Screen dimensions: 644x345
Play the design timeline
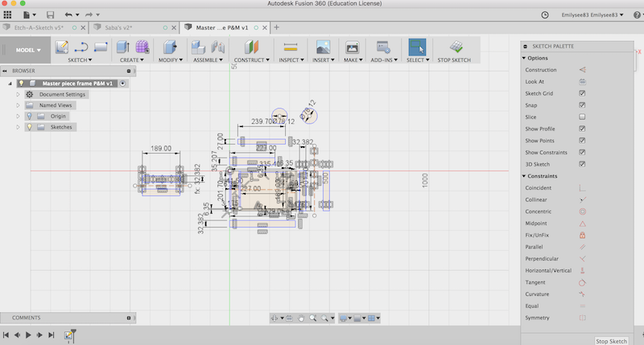(x=28, y=335)
